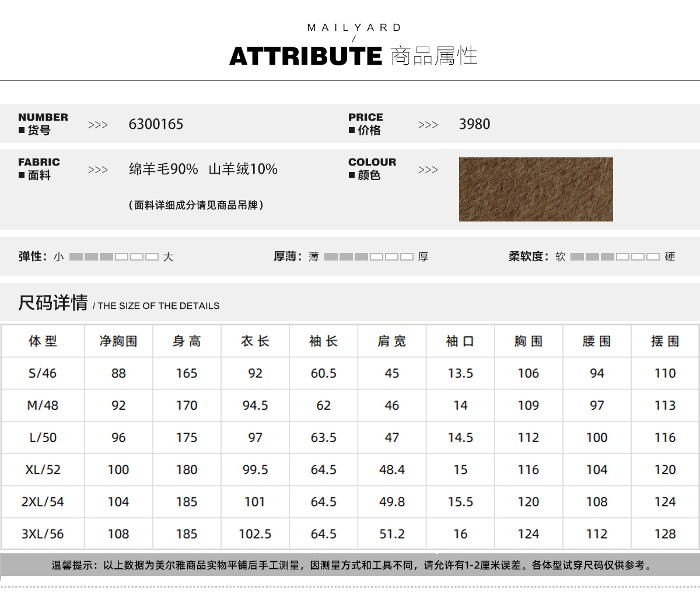Click the 袖长 column header
Viewport: 700px width, 612px height.
pos(323,341)
